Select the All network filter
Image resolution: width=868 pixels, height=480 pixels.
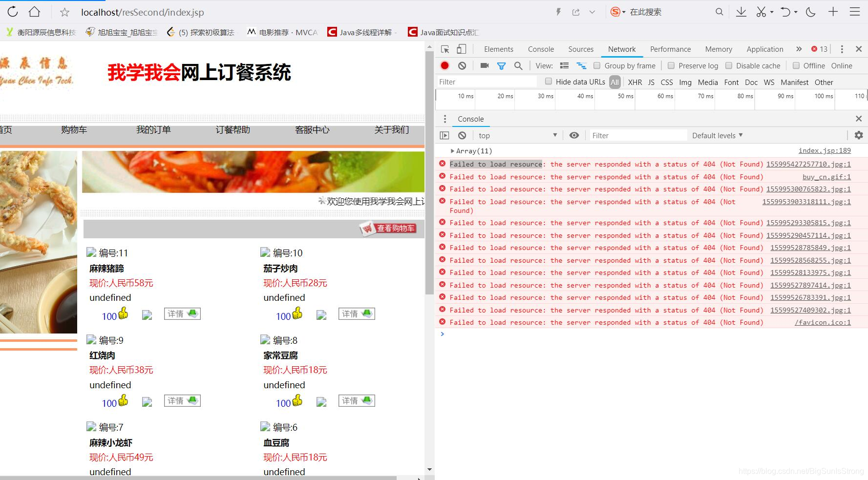(x=615, y=82)
